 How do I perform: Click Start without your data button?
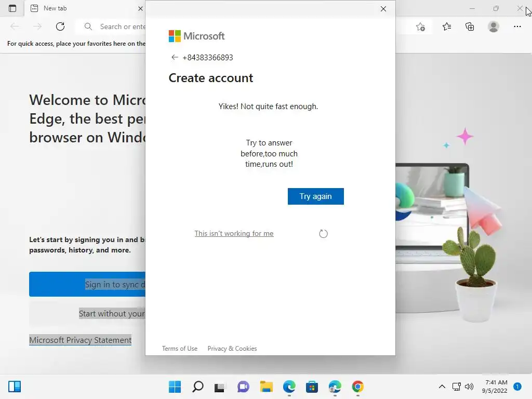(x=87, y=313)
